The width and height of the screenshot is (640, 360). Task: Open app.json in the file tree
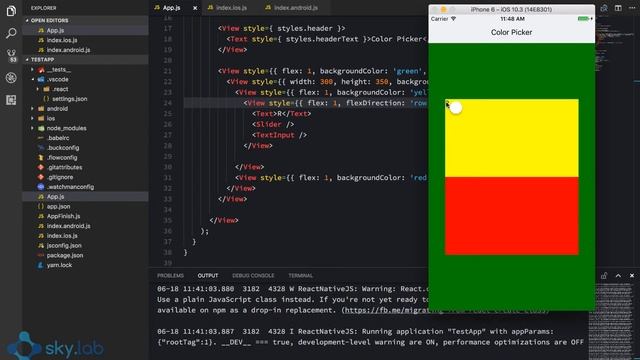tap(58, 207)
